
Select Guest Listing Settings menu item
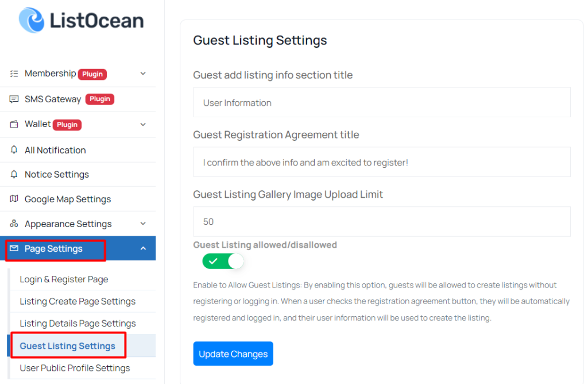point(68,345)
